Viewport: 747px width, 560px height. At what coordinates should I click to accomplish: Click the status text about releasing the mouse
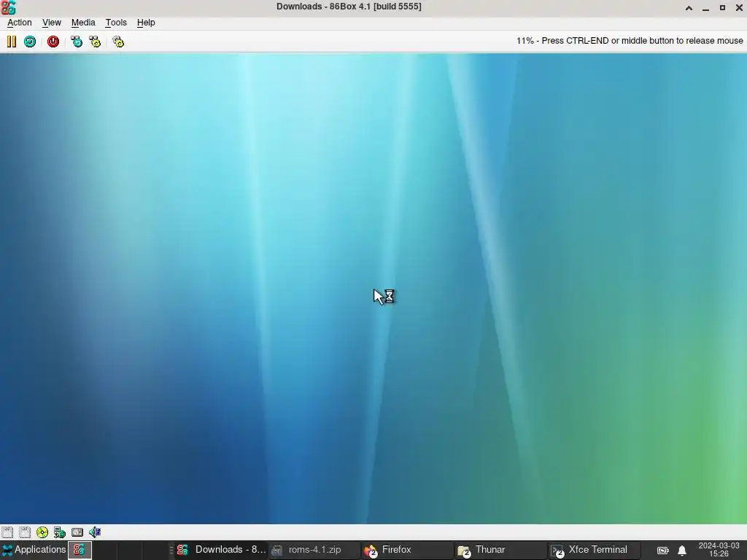point(630,41)
